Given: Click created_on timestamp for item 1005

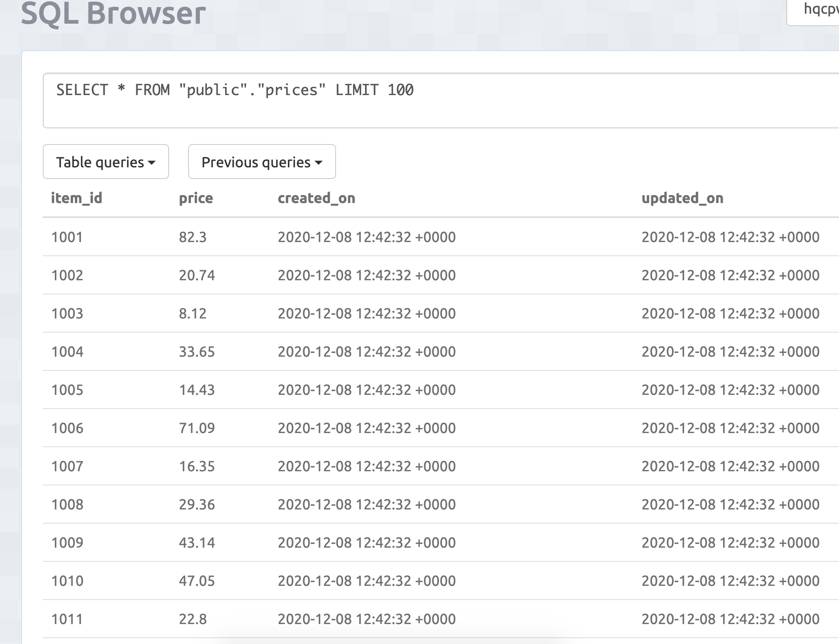Looking at the screenshot, I should [366, 390].
